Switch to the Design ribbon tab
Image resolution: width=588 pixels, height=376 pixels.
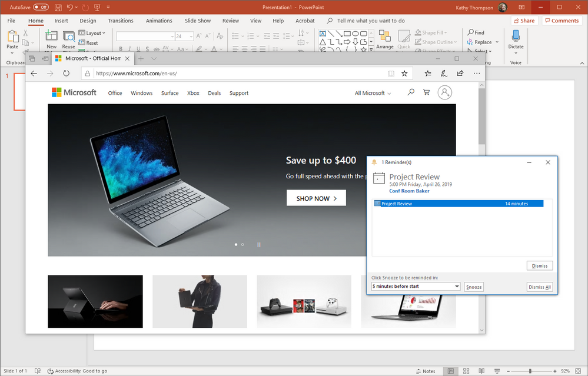(x=88, y=21)
